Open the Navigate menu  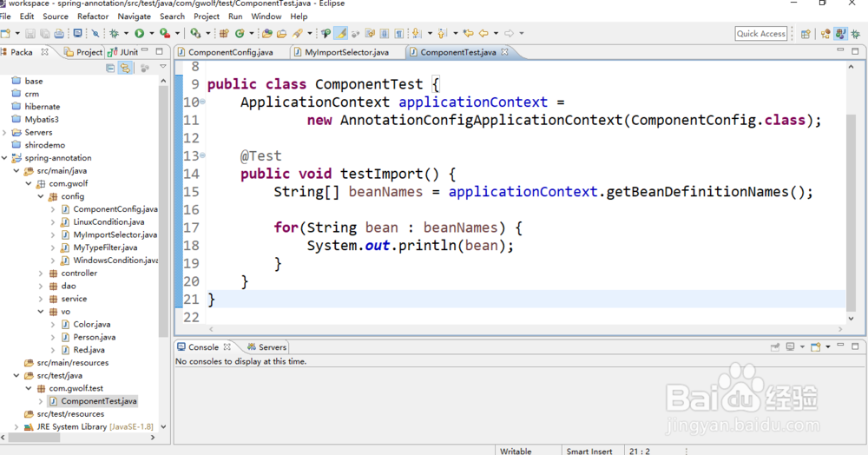(x=134, y=16)
